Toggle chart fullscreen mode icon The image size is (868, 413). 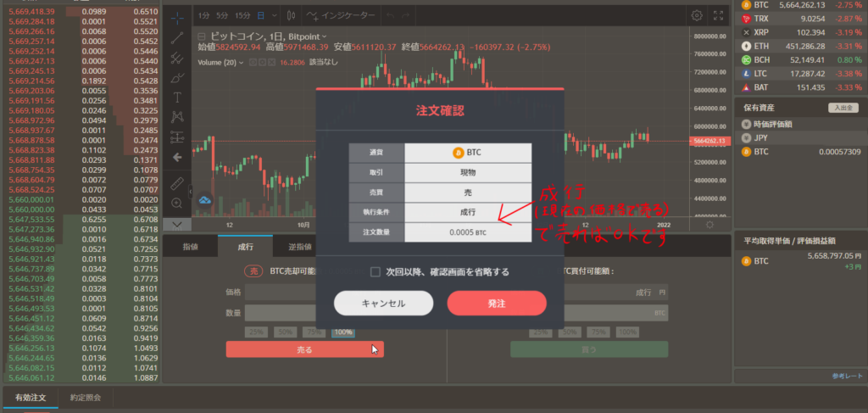718,15
